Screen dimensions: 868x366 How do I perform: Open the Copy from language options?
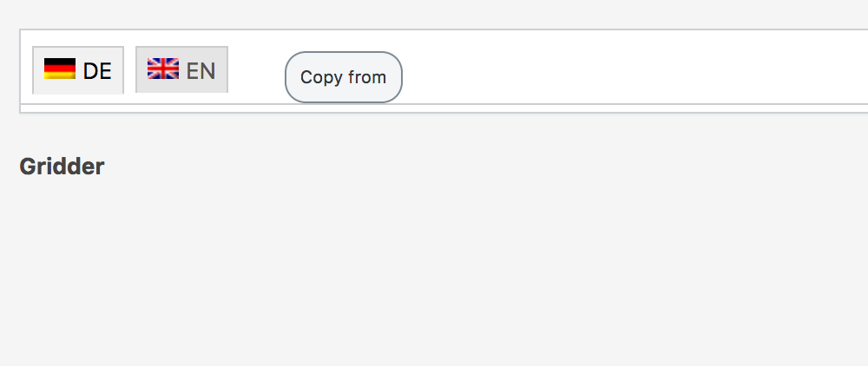click(x=343, y=77)
